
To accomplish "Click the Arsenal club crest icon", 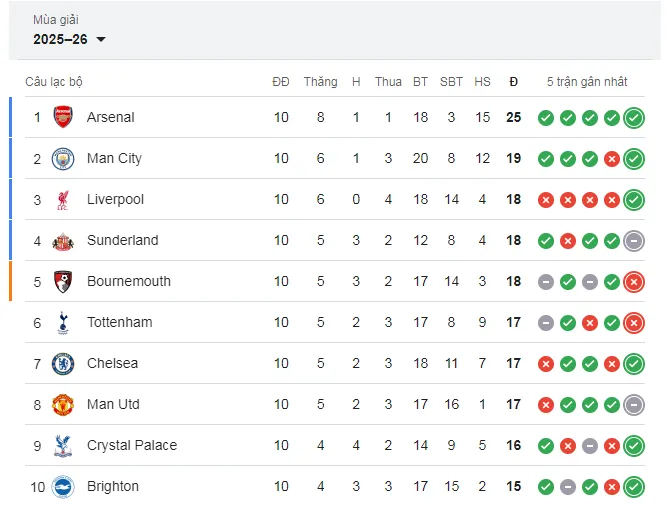I will point(64,117).
